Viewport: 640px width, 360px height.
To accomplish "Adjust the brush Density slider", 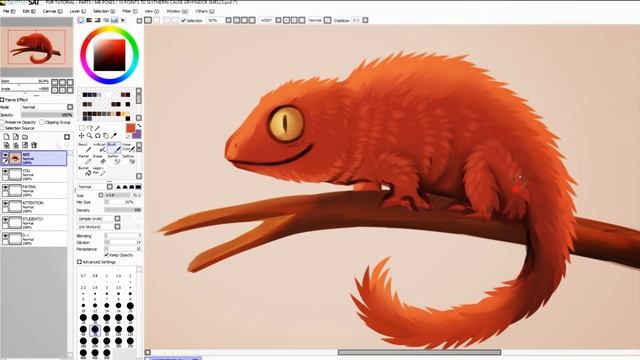I will (x=123, y=210).
